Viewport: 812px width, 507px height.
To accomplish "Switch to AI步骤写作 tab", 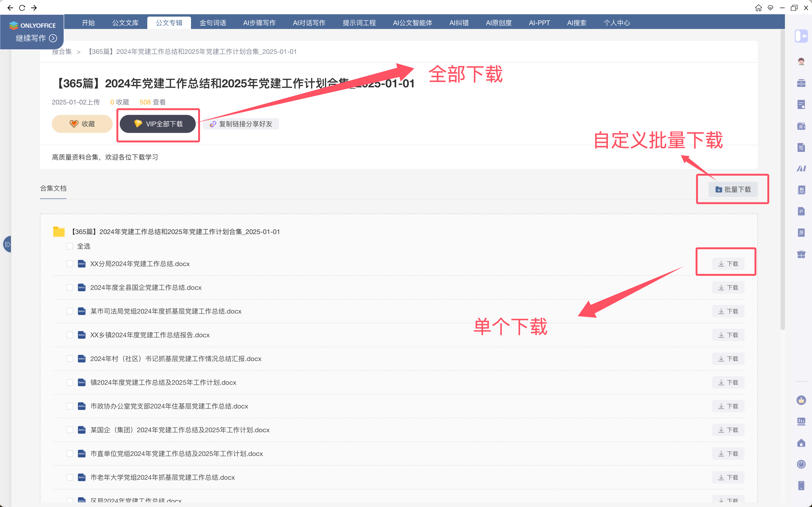I will (x=259, y=23).
